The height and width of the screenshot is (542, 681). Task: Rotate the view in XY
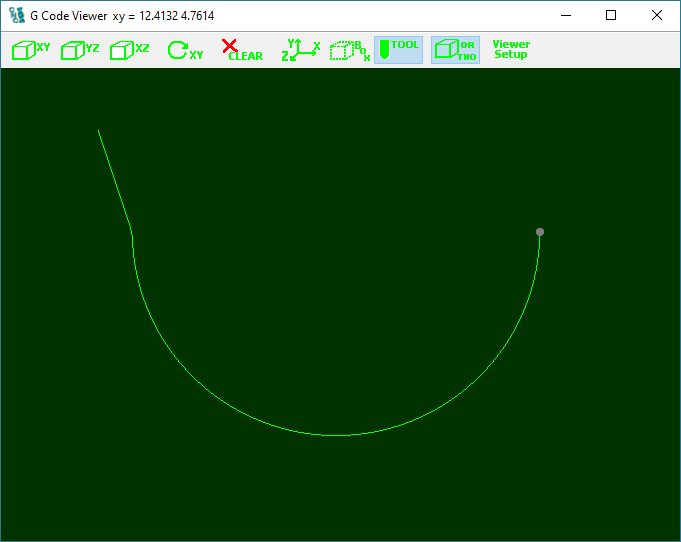pyautogui.click(x=184, y=50)
